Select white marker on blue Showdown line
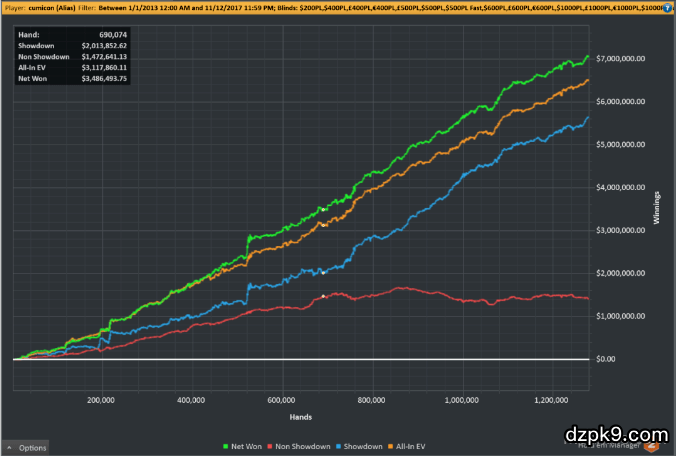 pyautogui.click(x=323, y=272)
